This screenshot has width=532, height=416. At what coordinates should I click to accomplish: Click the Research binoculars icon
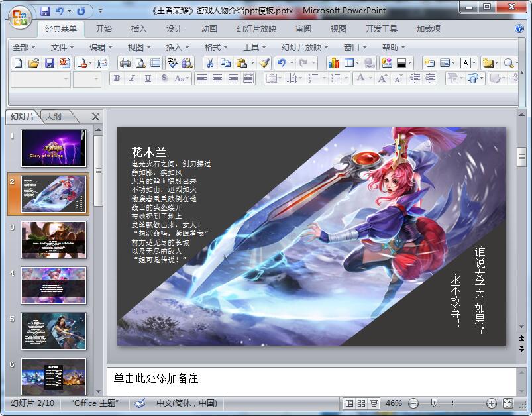point(187,63)
